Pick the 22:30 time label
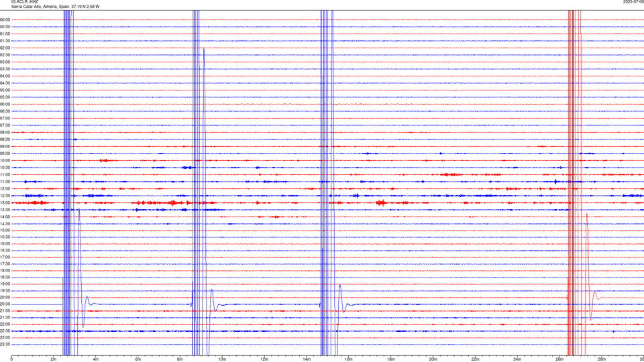The image size is (644, 362). [x=5, y=330]
